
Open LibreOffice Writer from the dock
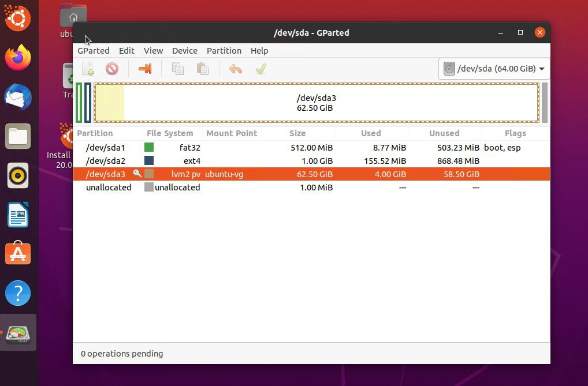pos(18,215)
